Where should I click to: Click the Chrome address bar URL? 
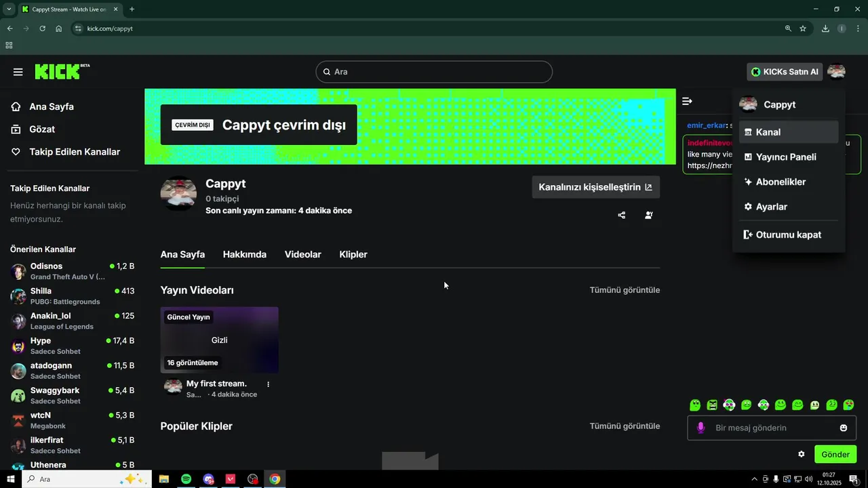(110, 28)
